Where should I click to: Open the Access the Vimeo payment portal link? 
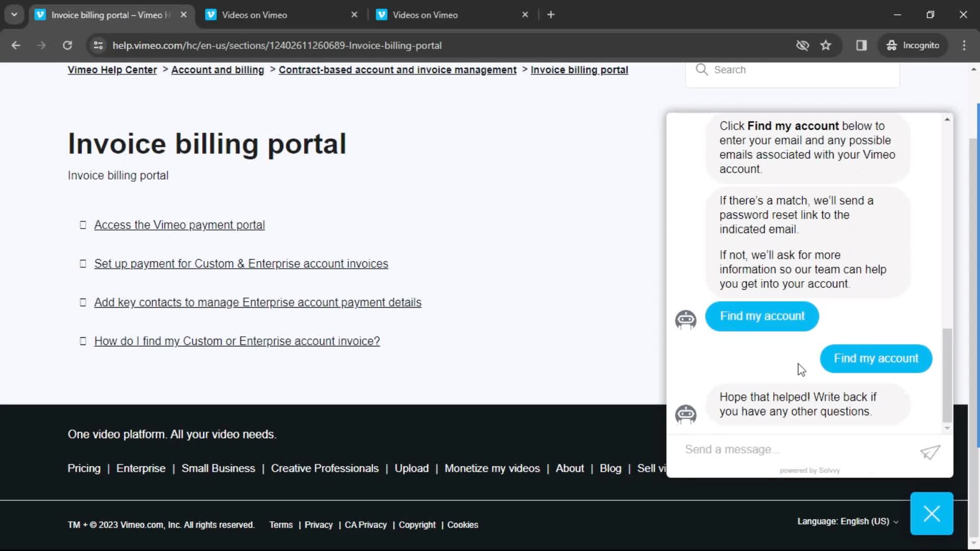(180, 224)
